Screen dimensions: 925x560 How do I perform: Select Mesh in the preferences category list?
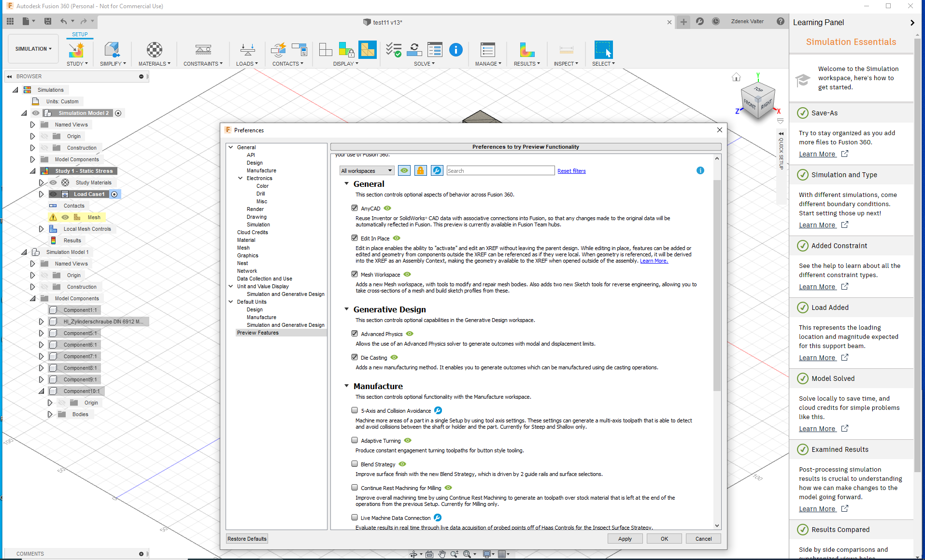point(243,248)
